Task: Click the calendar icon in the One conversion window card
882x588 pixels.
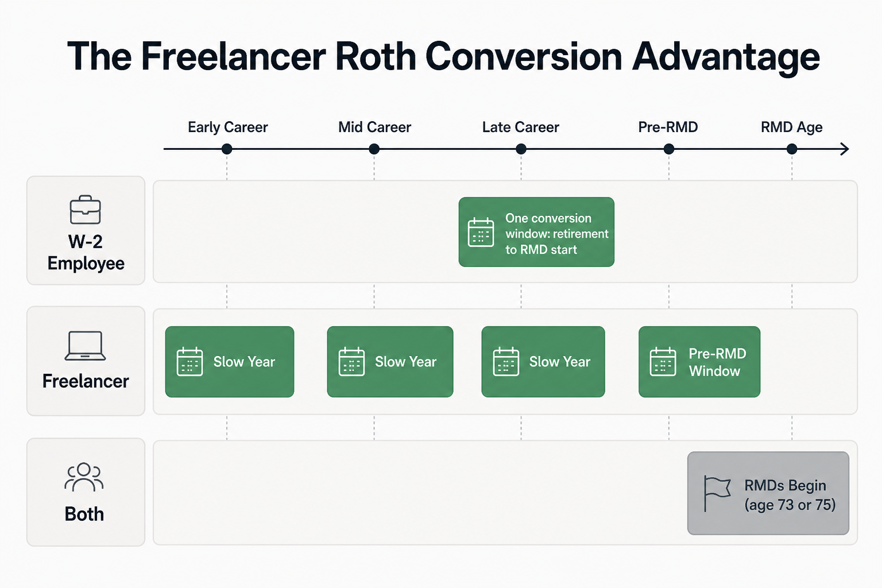Action: click(481, 232)
